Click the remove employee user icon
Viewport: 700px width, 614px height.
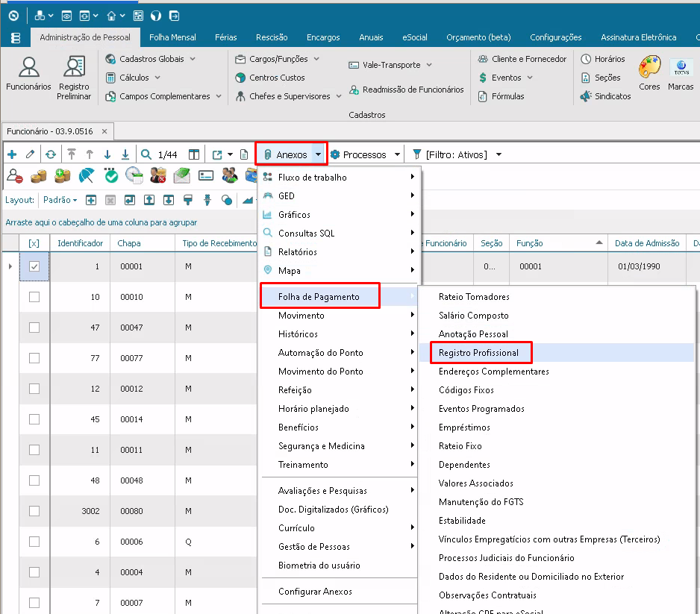tap(15, 176)
